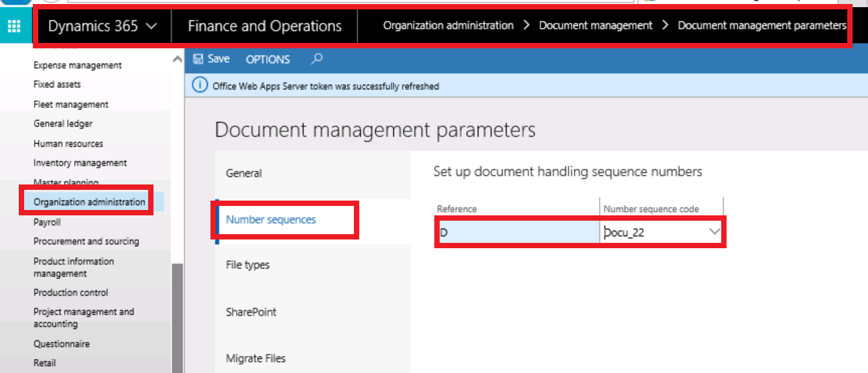This screenshot has height=373, width=868.
Task: Go to the SharePoint tab
Action: 251,312
